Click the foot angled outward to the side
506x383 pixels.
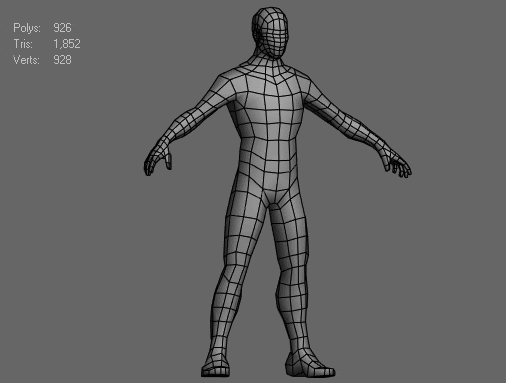308,364
